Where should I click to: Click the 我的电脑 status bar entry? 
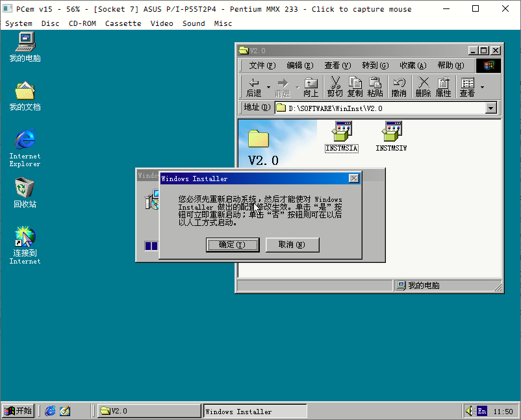[418, 285]
